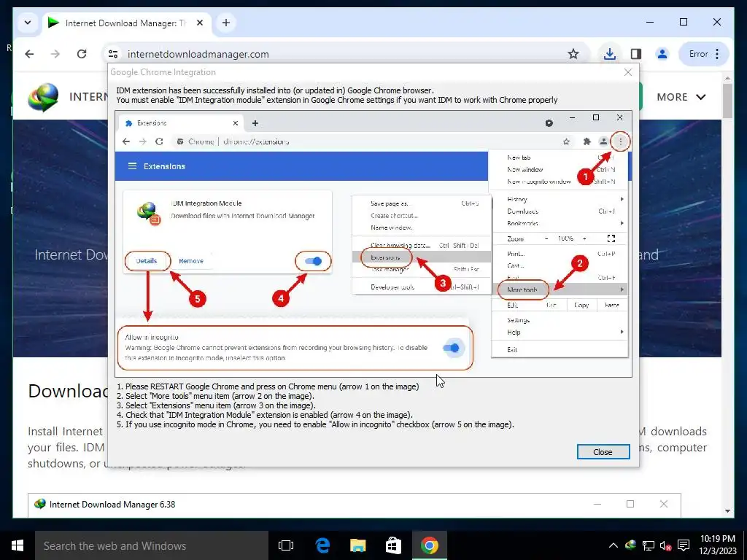The width and height of the screenshot is (747, 560).
Task: Reload the current page
Action: point(82,54)
